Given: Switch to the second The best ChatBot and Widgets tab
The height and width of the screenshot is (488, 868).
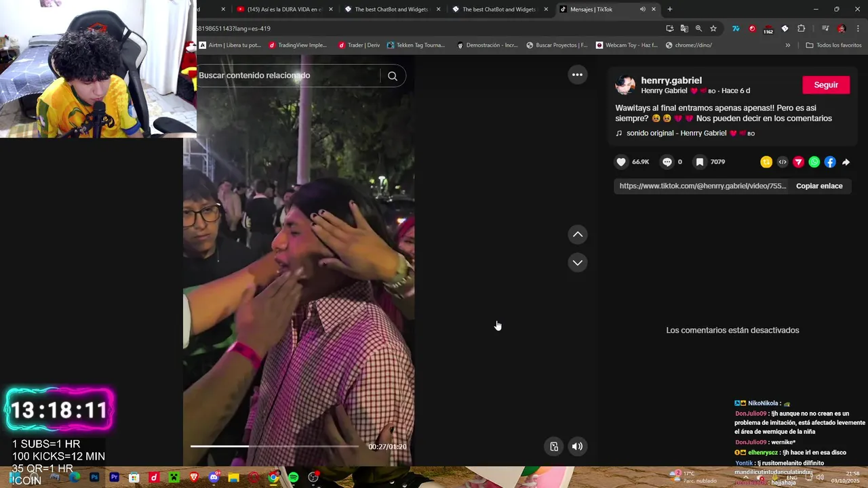Looking at the screenshot, I should (x=499, y=9).
